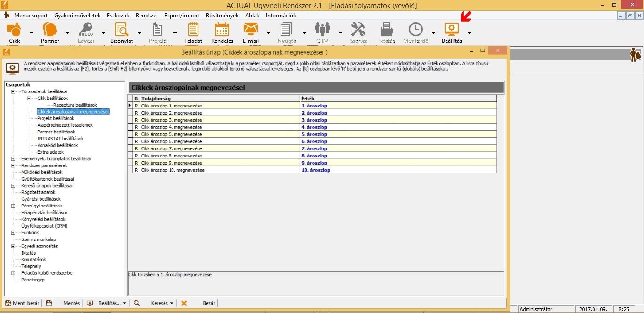Select Partner beállítások in the tree
This screenshot has height=313, width=644.
click(x=56, y=132)
